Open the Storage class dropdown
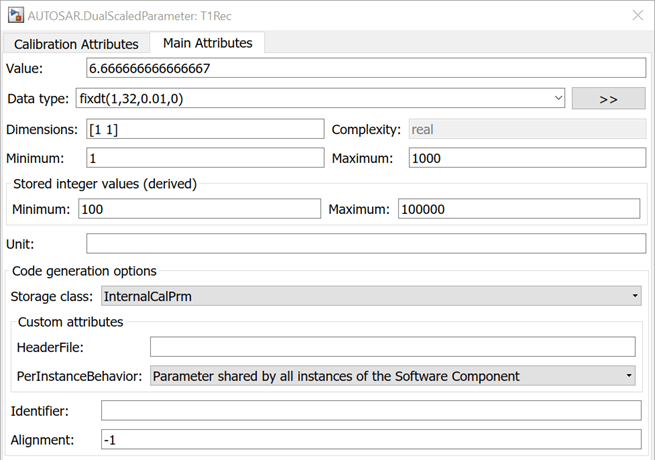 (371, 296)
